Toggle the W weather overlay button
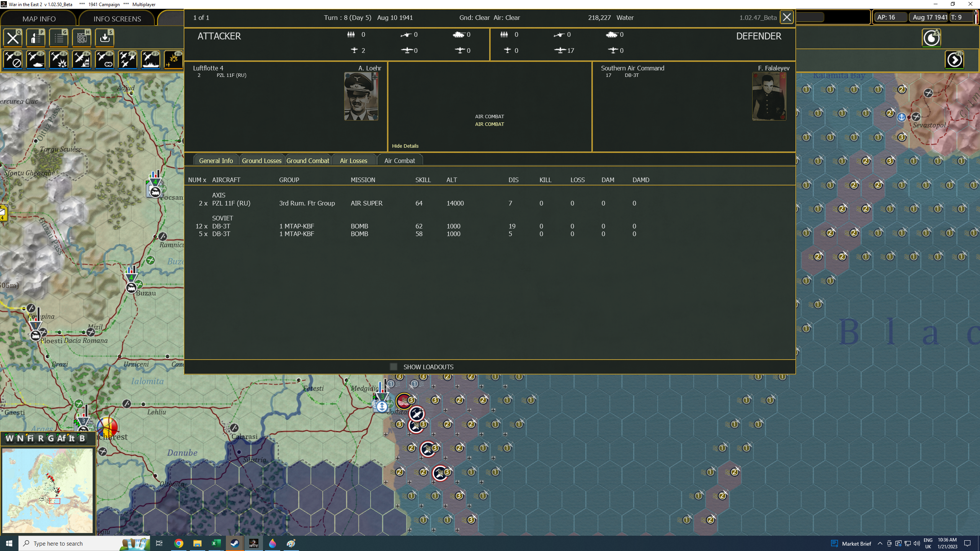The image size is (980, 551). pos(10,439)
